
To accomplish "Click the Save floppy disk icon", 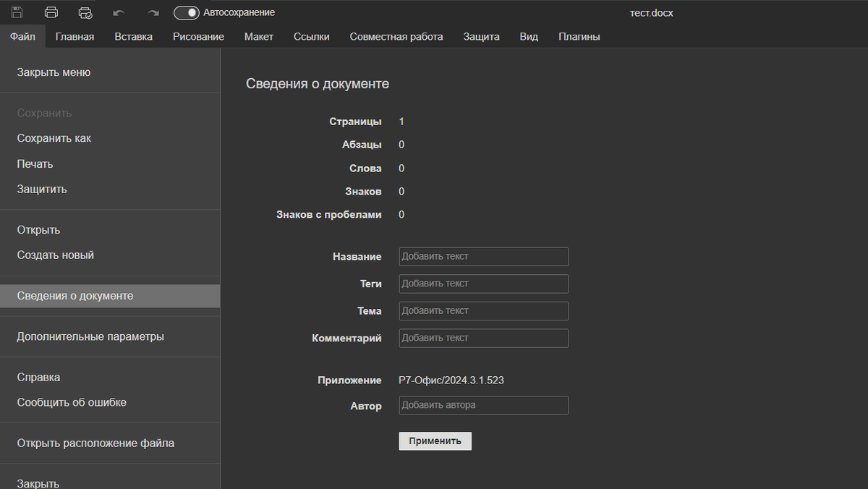I will (17, 12).
